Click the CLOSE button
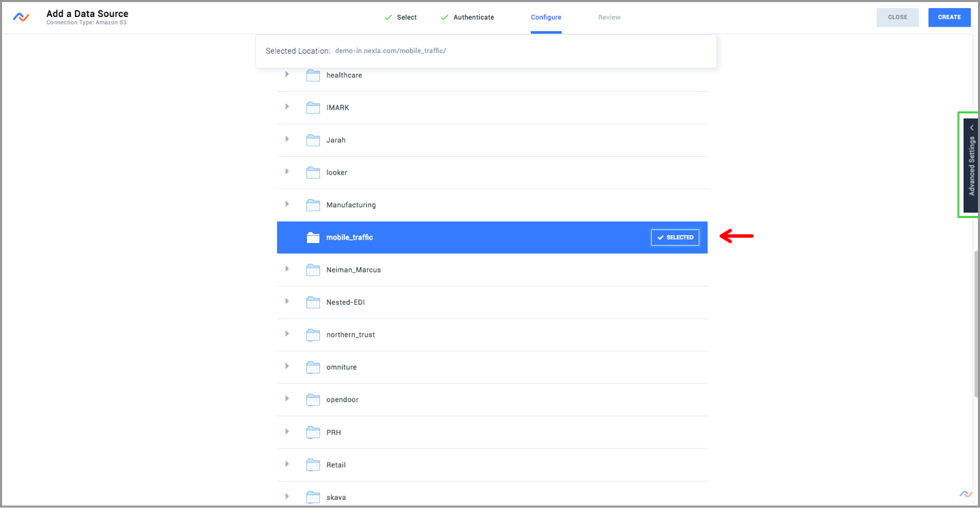Screen dimensions: 980x508 (x=898, y=17)
